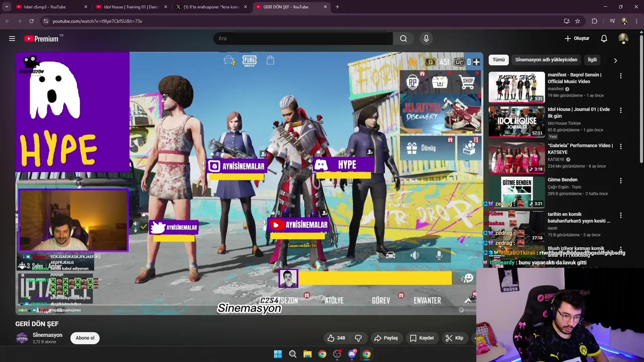Show more filter chips with right chevron

click(x=615, y=60)
